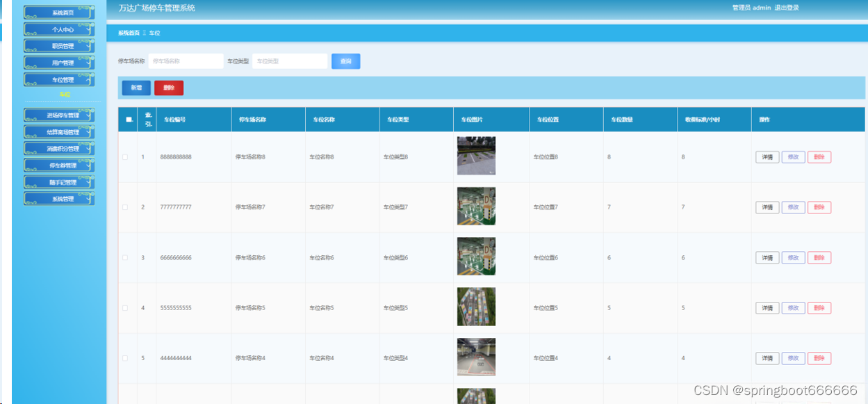Expand the 进场停车管理 sidebar menu
This screenshot has height=404, width=868.
click(x=59, y=115)
